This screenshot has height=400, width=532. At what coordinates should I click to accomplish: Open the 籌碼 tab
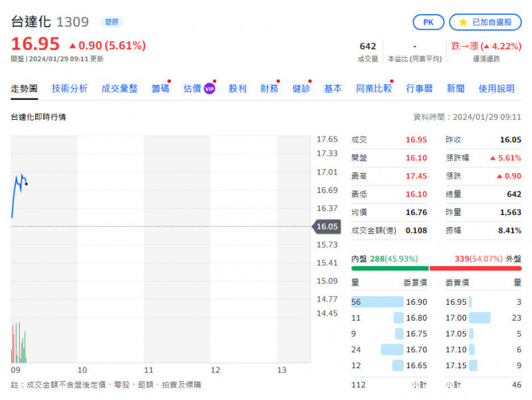click(160, 89)
